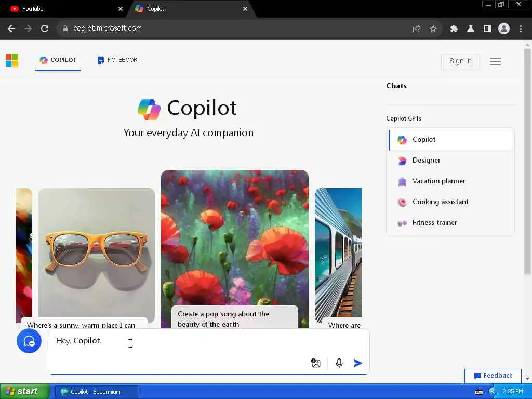Screen dimensions: 532x399
Task: Select Copilot in Copilot GPTs list
Action: pos(450,139)
